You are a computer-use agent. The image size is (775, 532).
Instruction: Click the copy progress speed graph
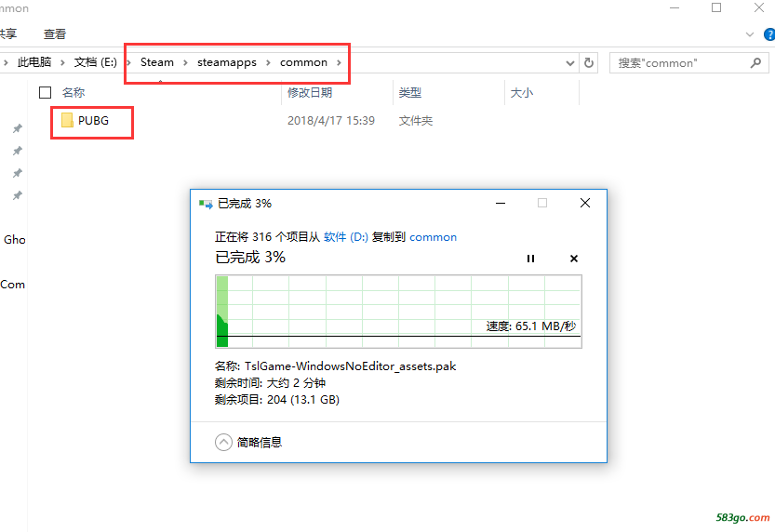398,312
